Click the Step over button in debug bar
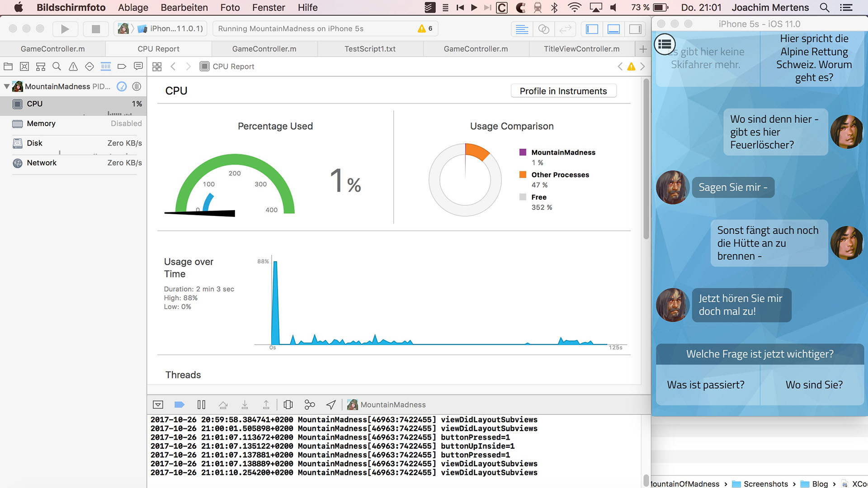Viewport: 868px width, 488px height. point(223,404)
